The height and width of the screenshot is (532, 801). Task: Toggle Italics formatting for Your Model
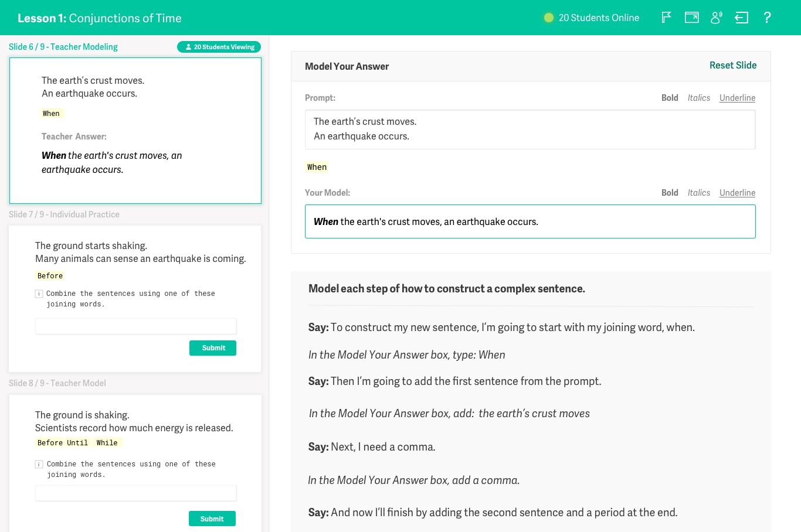(x=699, y=192)
